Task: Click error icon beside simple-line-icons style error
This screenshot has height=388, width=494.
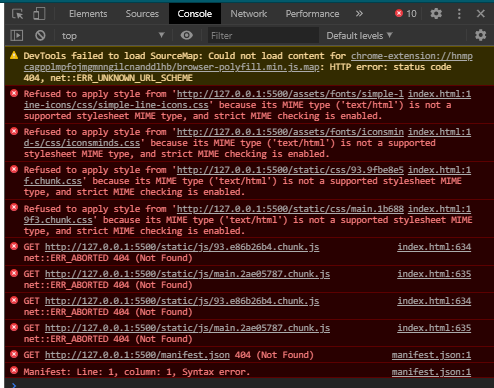Action: (x=14, y=93)
